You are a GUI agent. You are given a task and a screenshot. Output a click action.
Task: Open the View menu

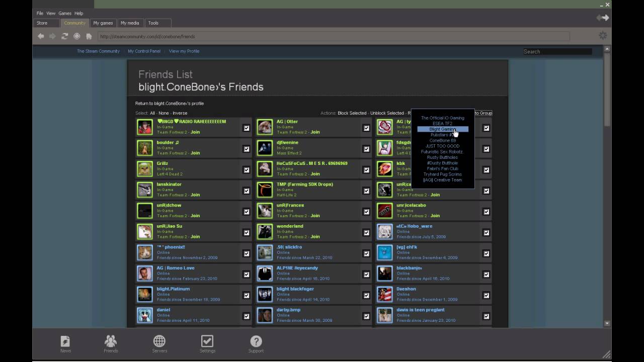point(51,13)
